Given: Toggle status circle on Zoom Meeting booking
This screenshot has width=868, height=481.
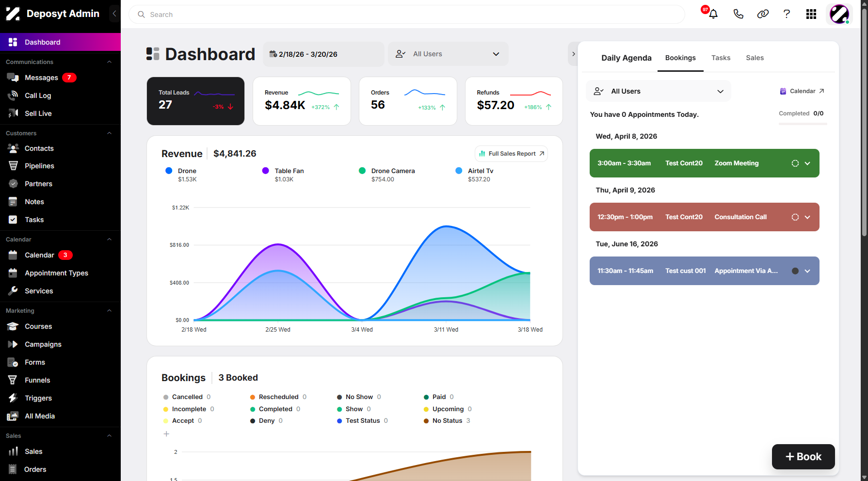Looking at the screenshot, I should pos(795,163).
